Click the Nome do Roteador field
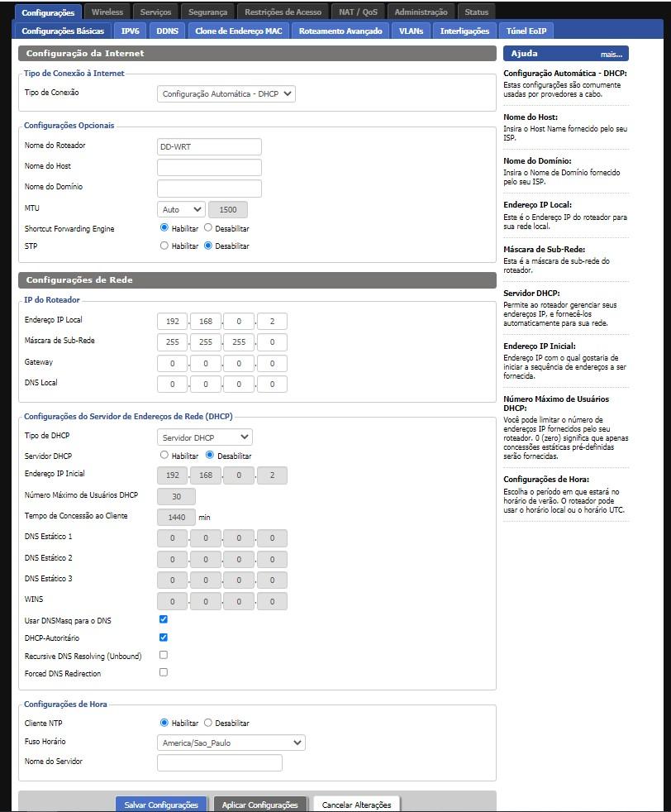Screen dimensions: 671x812 click(209, 146)
